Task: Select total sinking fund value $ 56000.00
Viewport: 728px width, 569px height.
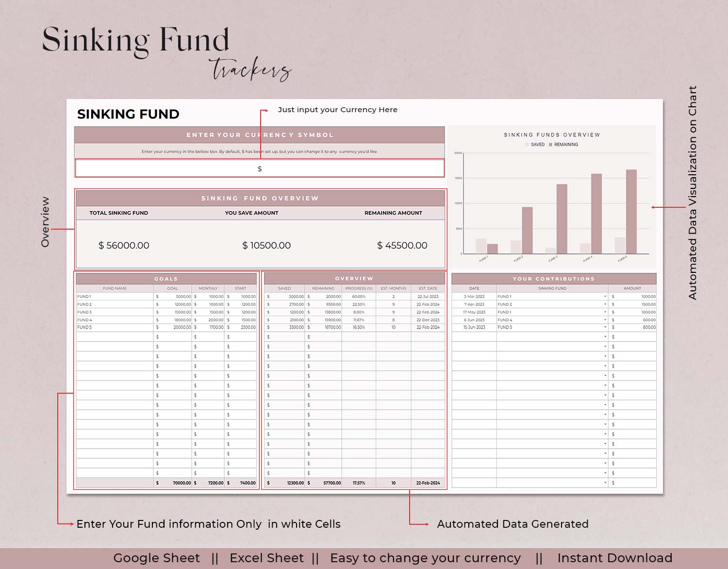Action: (x=124, y=246)
